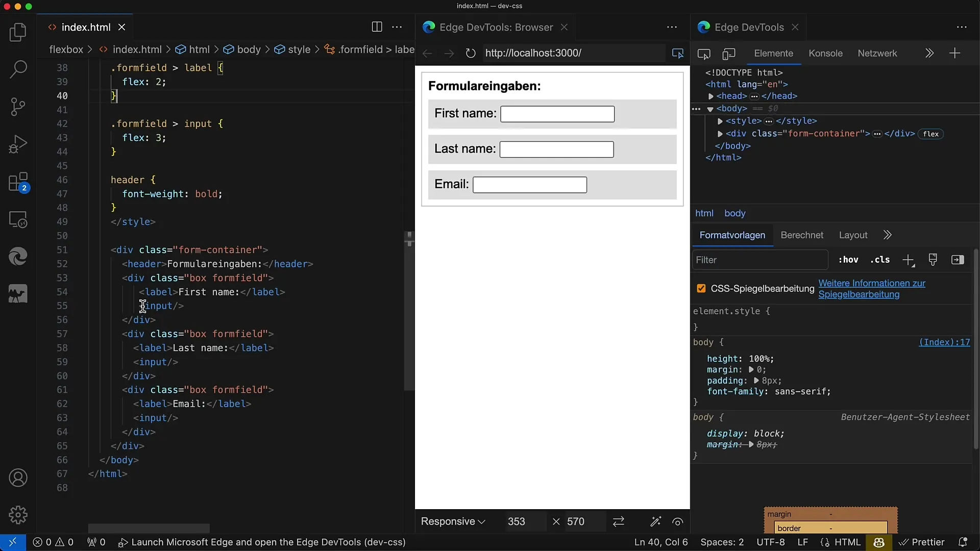Click the Prettier status bar item

(x=922, y=542)
